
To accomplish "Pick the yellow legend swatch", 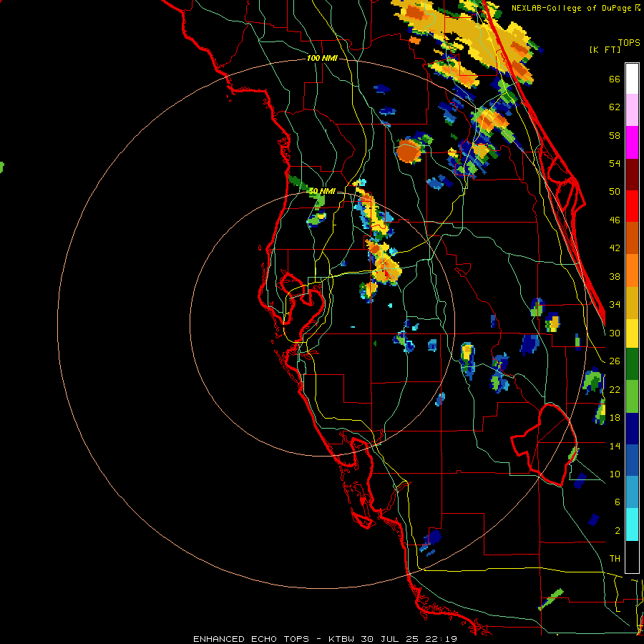I will coord(632,333).
